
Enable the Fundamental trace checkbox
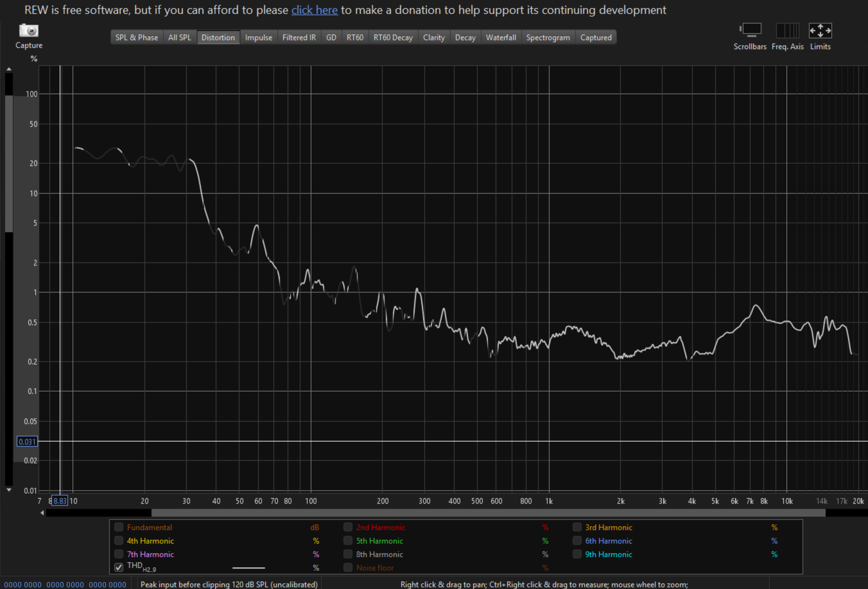(119, 527)
